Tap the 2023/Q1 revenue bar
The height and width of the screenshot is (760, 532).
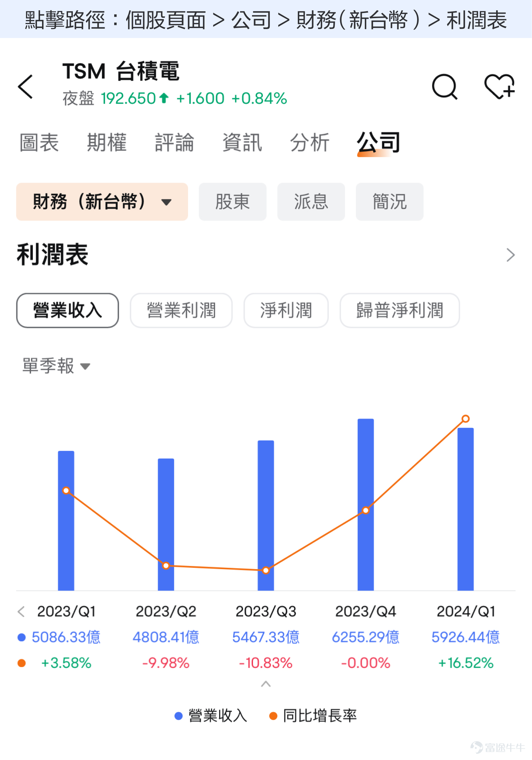[66, 521]
